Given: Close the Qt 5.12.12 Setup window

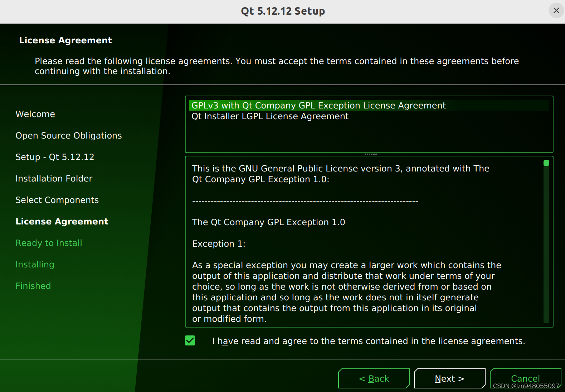Looking at the screenshot, I should click(x=556, y=10).
